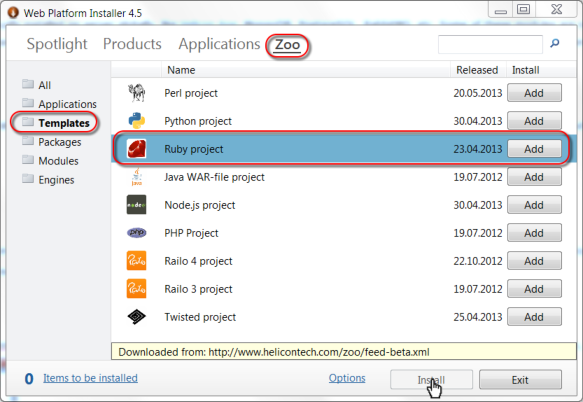
Task: Sort by the Released column header
Action: (478, 70)
